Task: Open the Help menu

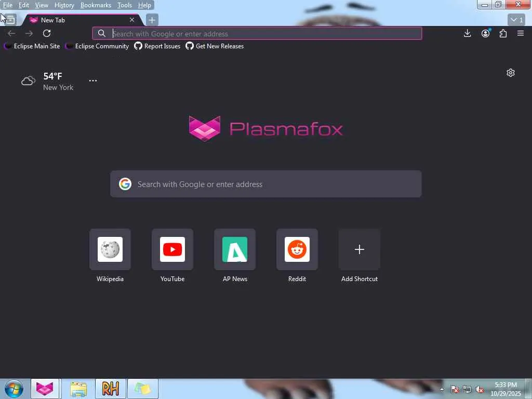Action: coord(144,5)
